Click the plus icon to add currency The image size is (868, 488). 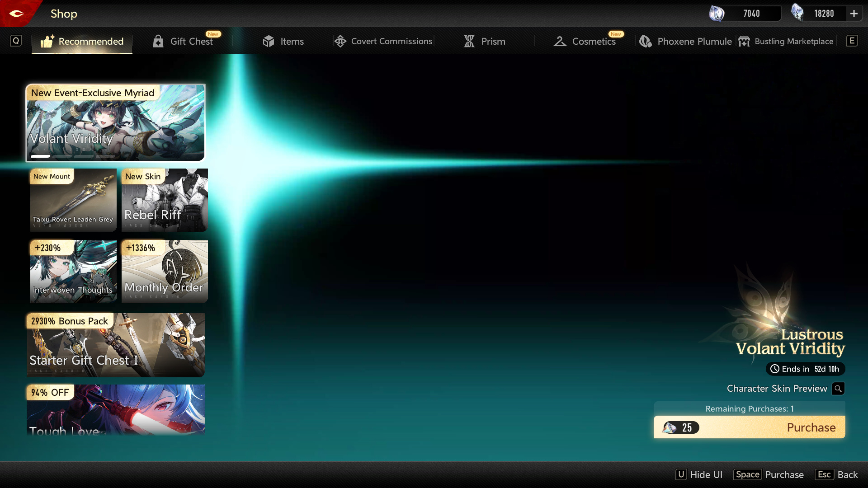(854, 14)
